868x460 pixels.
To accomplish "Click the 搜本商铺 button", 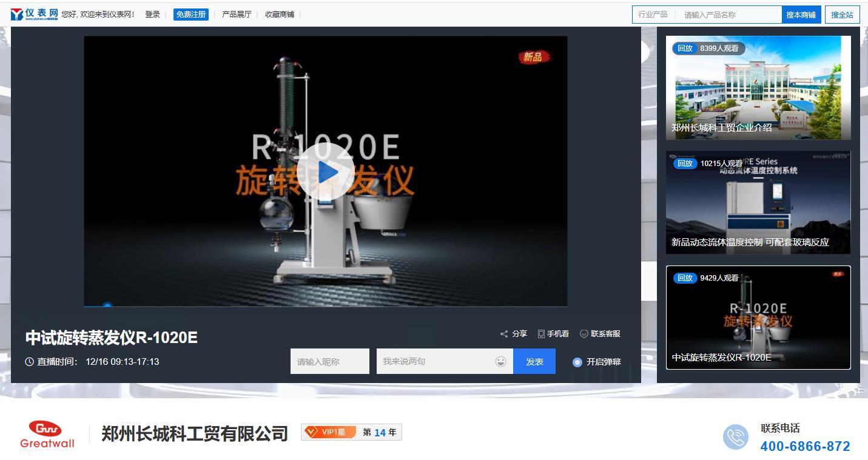I will coord(801,15).
